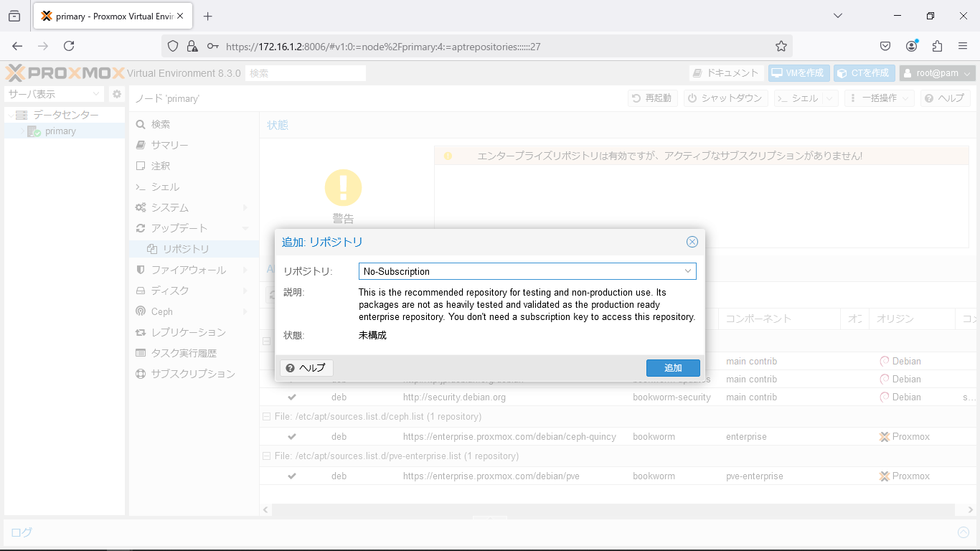Select リポジトリ in the side menu
980x551 pixels.
(x=194, y=249)
